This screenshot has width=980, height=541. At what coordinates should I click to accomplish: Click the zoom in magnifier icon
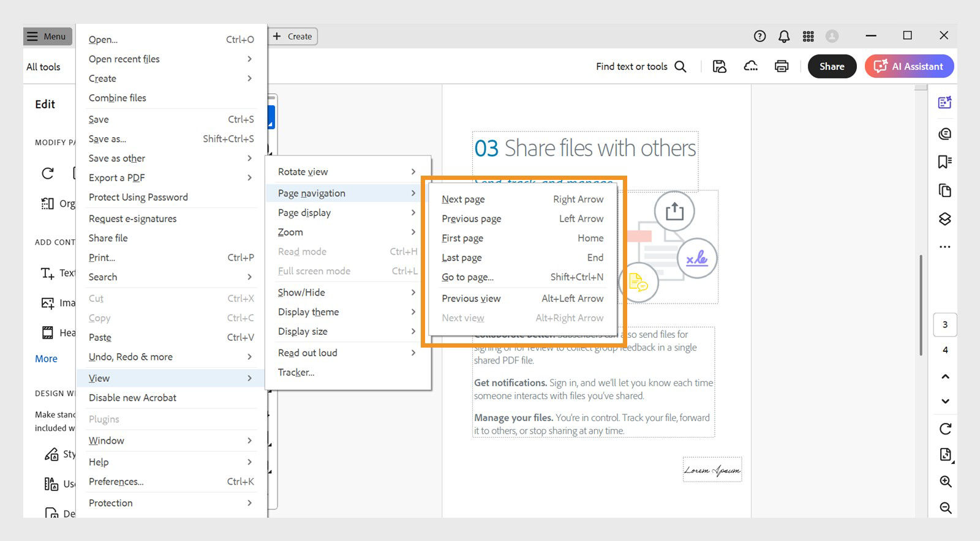click(x=946, y=482)
